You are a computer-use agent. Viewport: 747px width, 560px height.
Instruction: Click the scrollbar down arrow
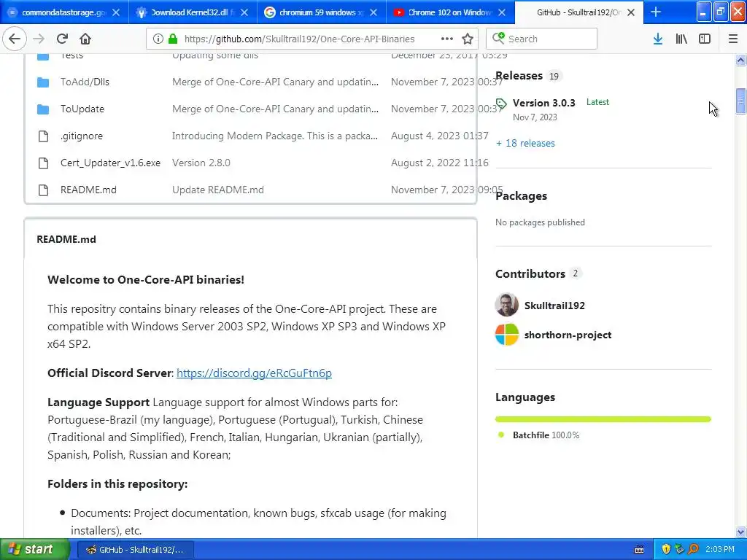[740, 532]
